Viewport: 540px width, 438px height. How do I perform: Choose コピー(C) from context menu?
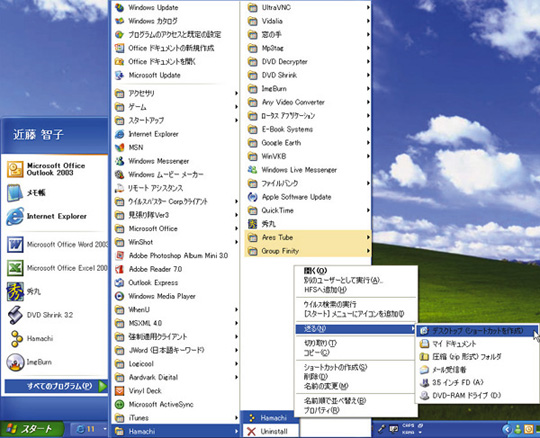(x=356, y=353)
